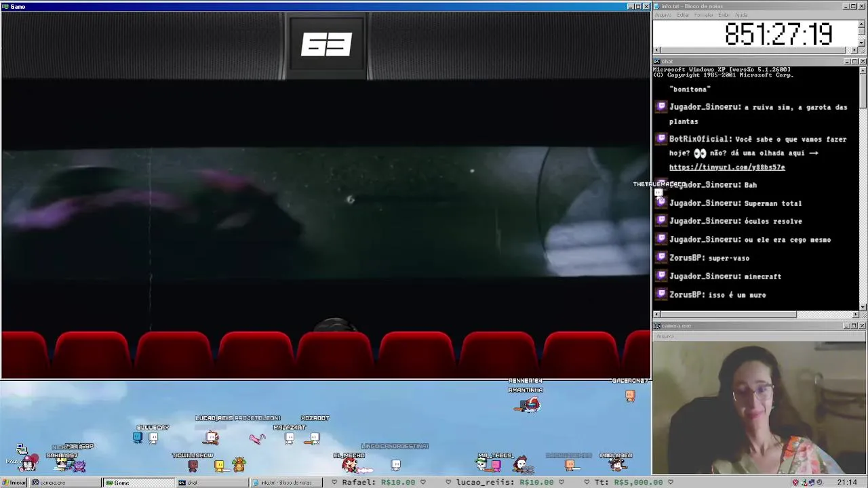Image resolution: width=868 pixels, height=488 pixels.
Task: Click the 'ou ele era cego mesmo' message
Action: point(787,239)
